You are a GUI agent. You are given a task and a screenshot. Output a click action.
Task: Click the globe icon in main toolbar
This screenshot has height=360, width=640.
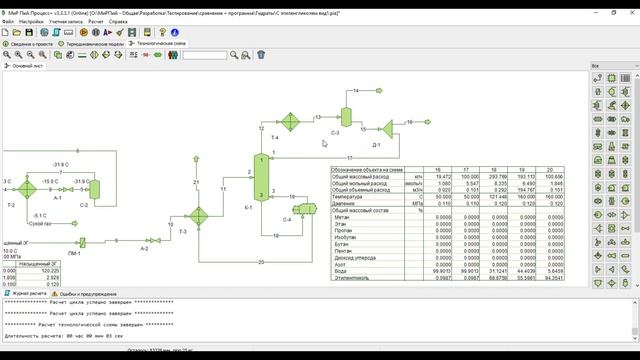pos(44,32)
